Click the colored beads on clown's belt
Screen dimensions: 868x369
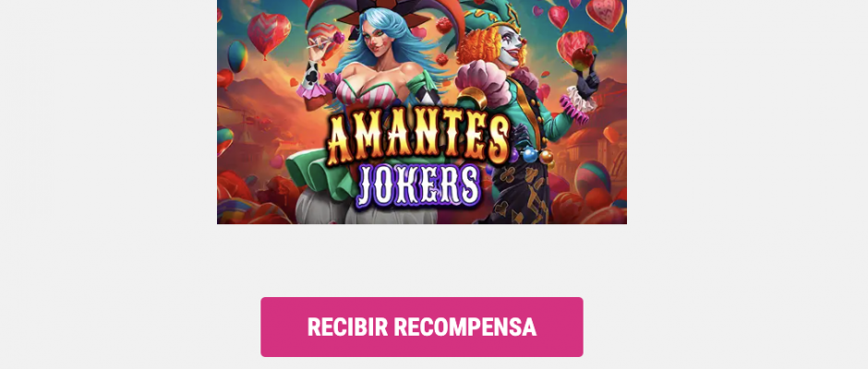click(x=530, y=155)
